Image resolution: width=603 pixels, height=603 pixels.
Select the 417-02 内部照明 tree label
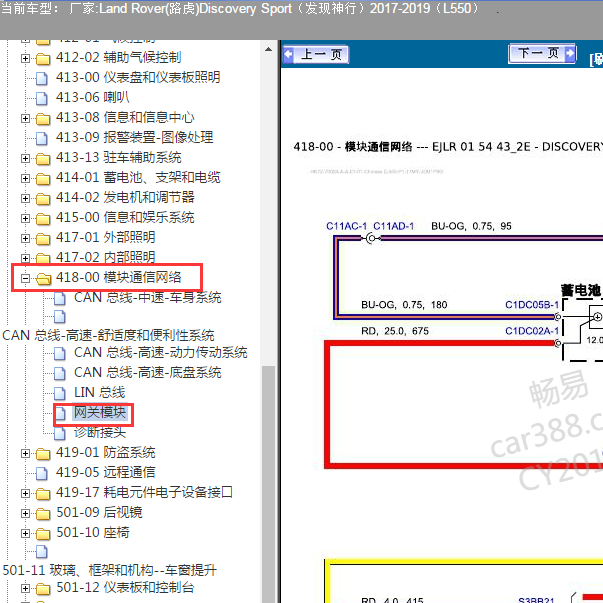106,257
